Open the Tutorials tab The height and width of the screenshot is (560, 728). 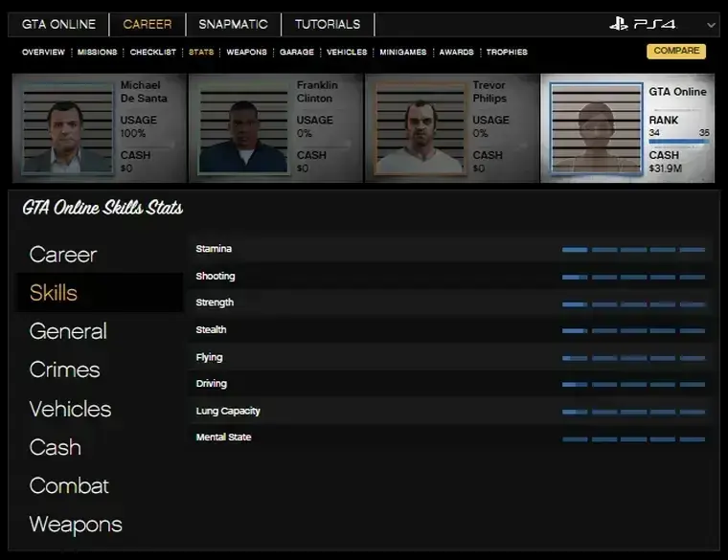coord(328,24)
